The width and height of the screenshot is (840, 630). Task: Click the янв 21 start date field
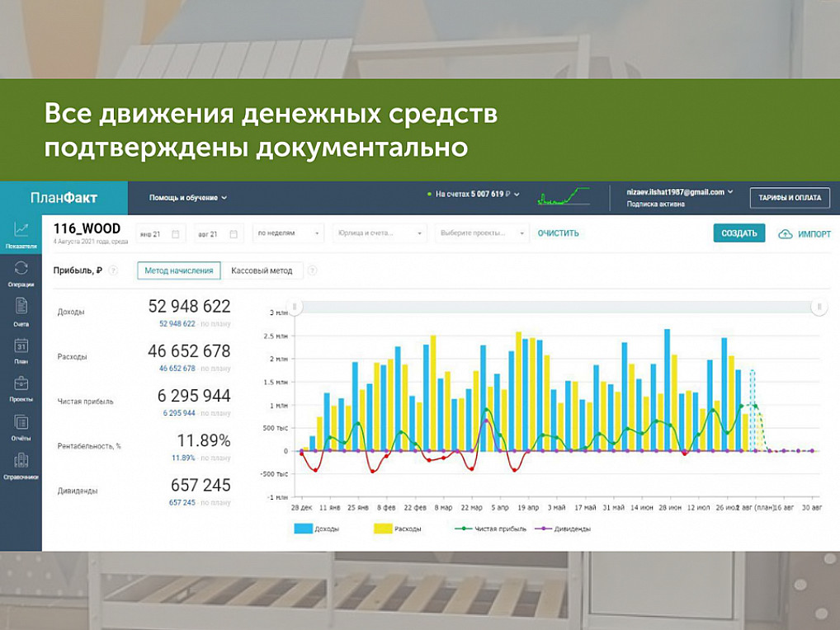tap(161, 234)
